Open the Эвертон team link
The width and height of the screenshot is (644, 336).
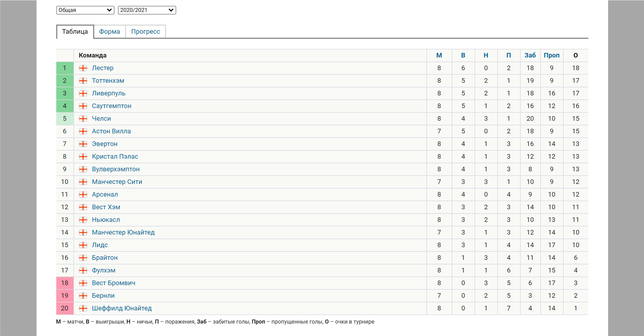coord(104,144)
